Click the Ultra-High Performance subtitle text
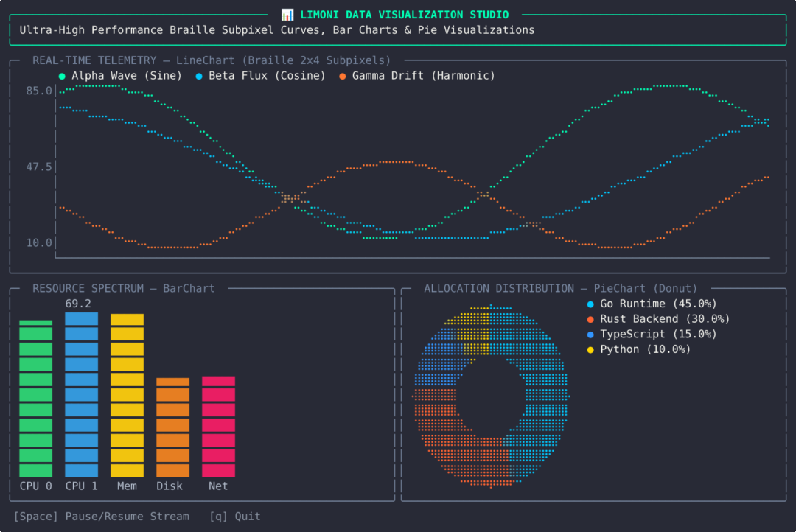 click(276, 30)
